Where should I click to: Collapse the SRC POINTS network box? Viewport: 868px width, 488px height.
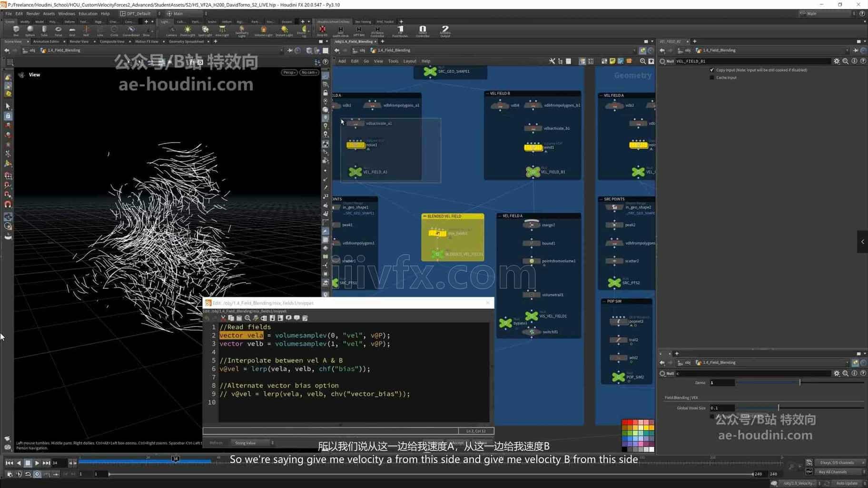pos(601,199)
